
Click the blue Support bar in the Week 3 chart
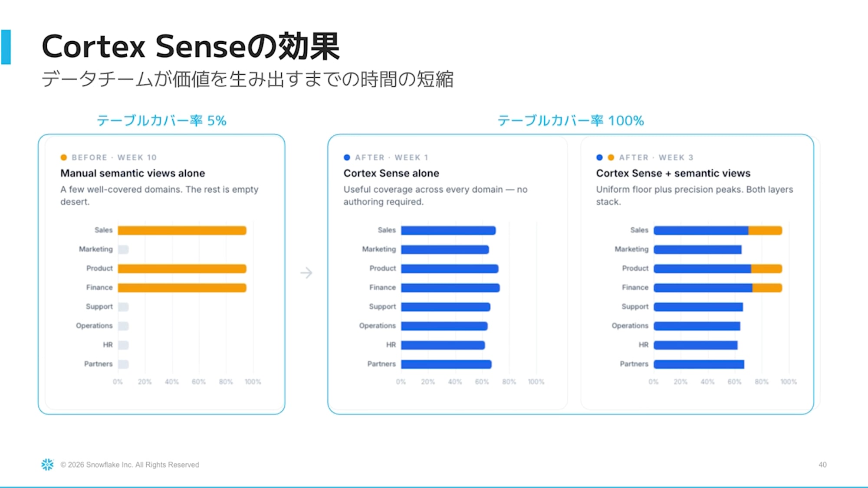[x=698, y=307]
